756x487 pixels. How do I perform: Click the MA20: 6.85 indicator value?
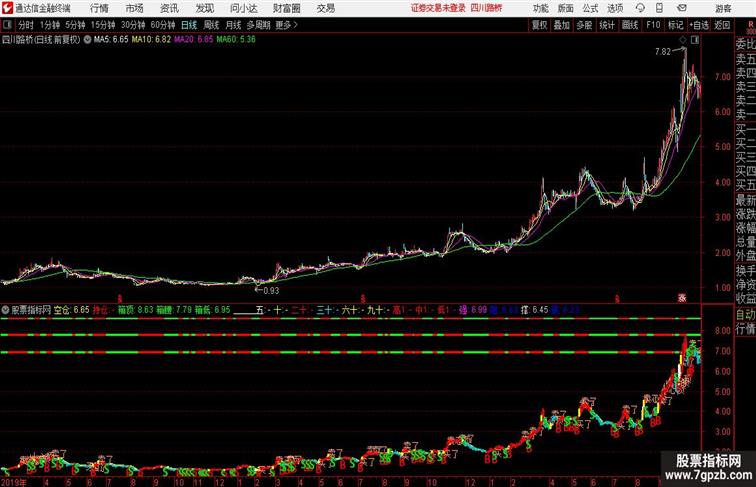(x=193, y=40)
